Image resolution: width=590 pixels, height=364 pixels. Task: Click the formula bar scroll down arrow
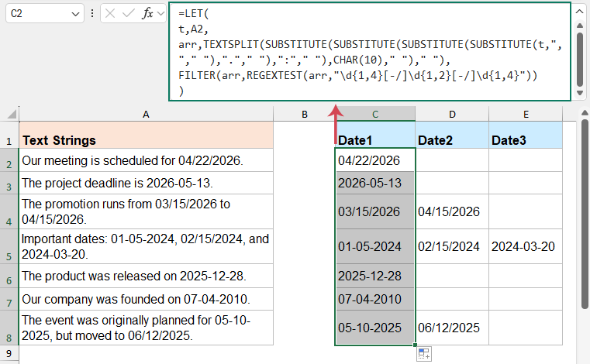tap(580, 93)
